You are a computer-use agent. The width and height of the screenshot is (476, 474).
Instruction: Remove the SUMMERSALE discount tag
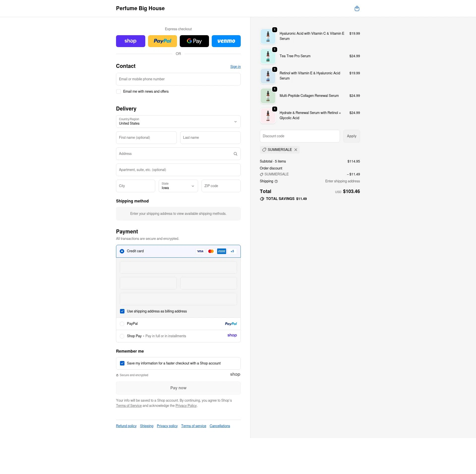pos(296,150)
